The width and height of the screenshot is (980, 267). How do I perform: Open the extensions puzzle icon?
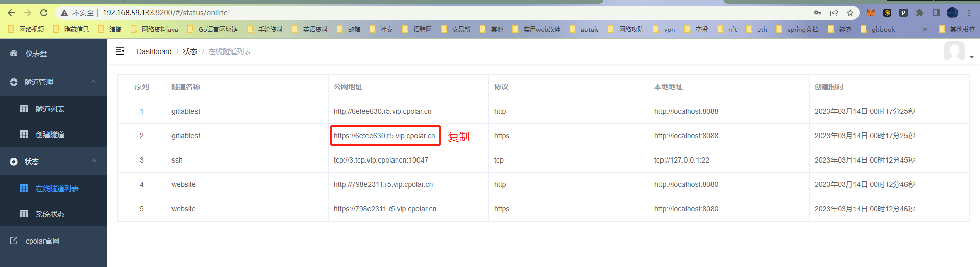click(920, 13)
